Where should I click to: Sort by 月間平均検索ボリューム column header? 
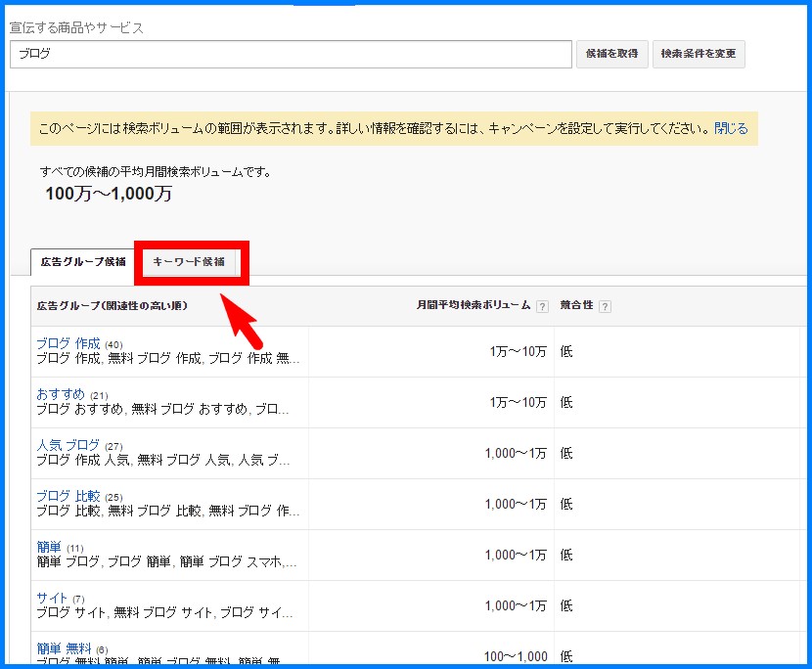pos(474,306)
